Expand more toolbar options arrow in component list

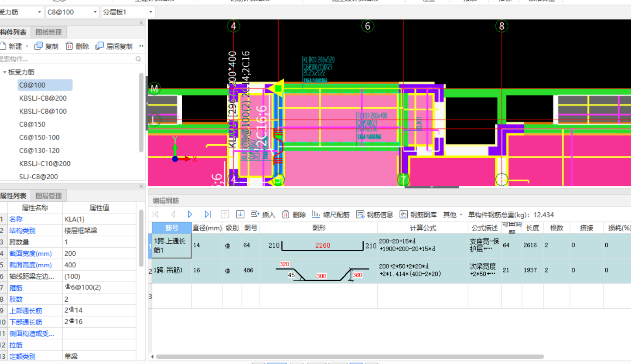point(141,46)
